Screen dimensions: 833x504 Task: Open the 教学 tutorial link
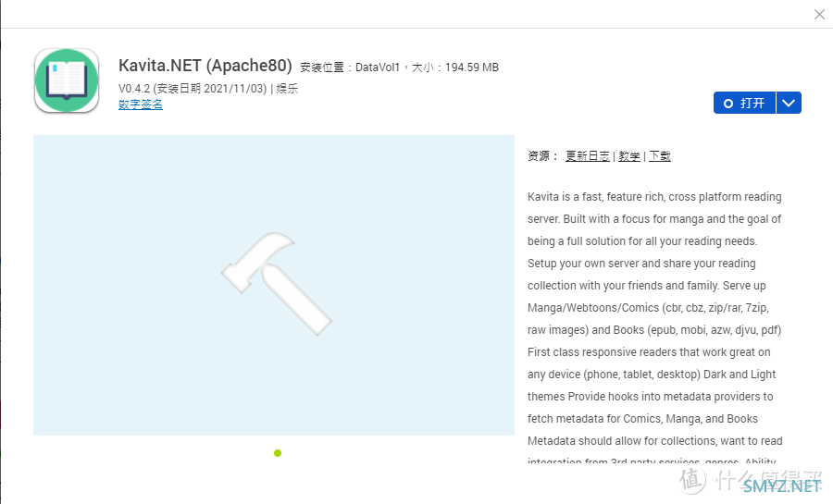point(629,156)
